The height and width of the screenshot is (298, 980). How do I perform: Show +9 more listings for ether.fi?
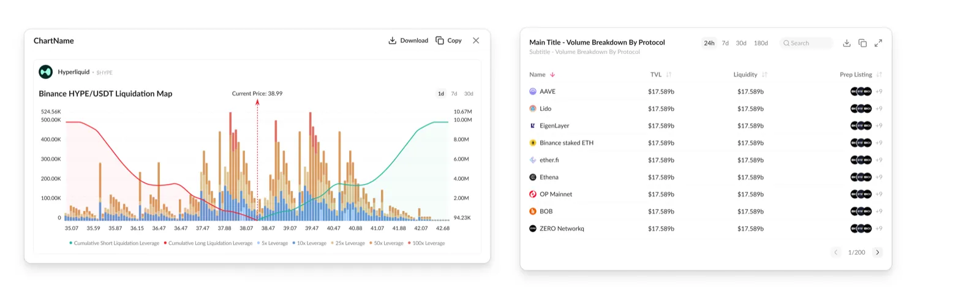[879, 160]
